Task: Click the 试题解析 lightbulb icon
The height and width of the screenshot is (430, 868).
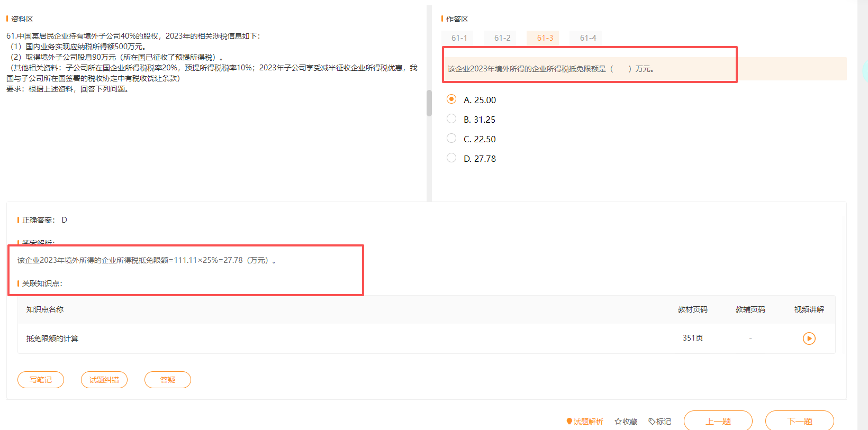Action: pyautogui.click(x=569, y=422)
